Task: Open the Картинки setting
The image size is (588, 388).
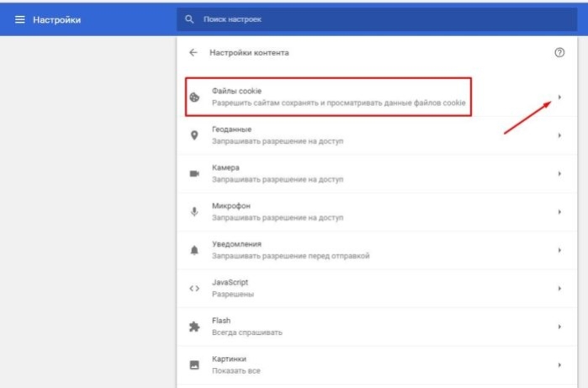Action: point(377,365)
